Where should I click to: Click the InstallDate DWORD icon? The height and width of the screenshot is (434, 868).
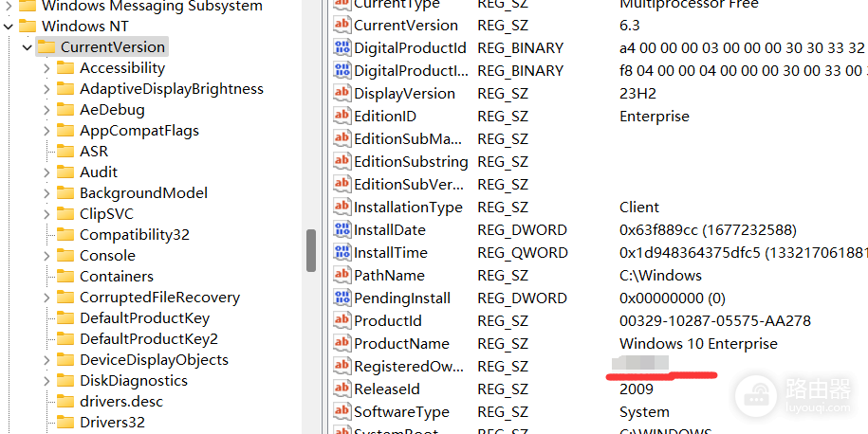pos(342,229)
